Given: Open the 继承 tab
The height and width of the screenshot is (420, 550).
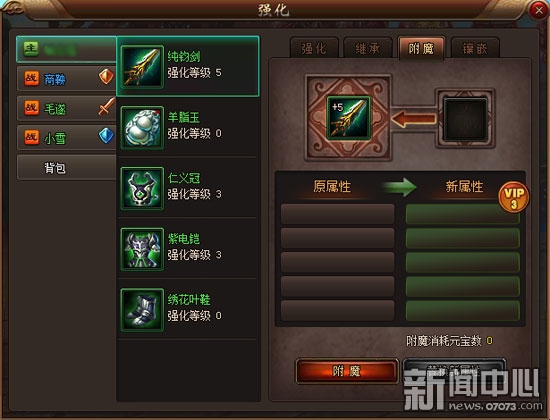Looking at the screenshot, I should pos(368,48).
